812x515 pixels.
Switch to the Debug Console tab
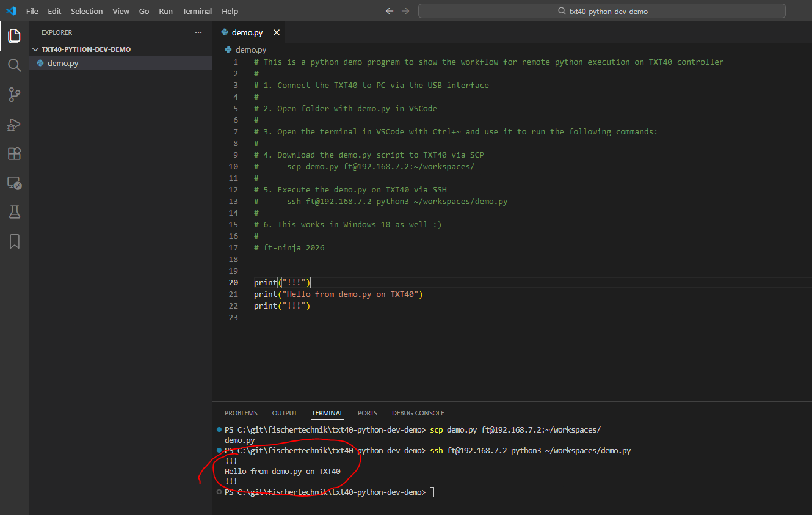pyautogui.click(x=418, y=413)
